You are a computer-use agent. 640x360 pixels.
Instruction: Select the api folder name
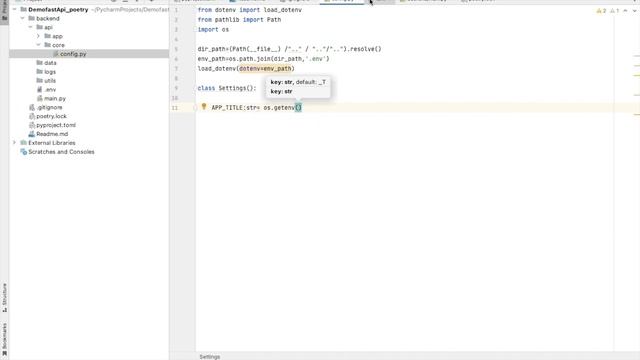(48, 27)
